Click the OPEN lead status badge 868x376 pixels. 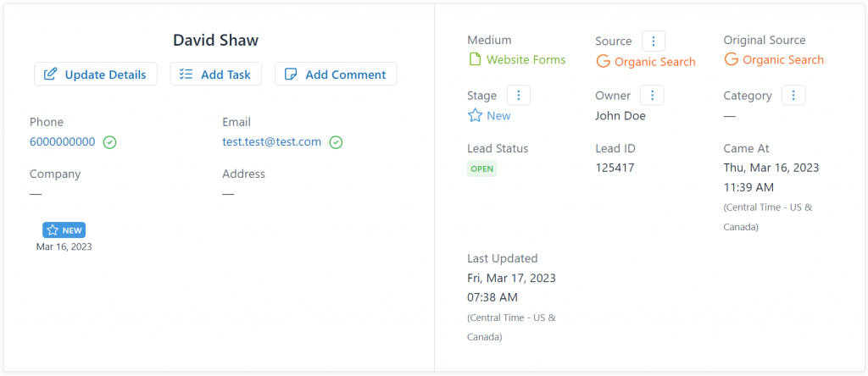[482, 169]
